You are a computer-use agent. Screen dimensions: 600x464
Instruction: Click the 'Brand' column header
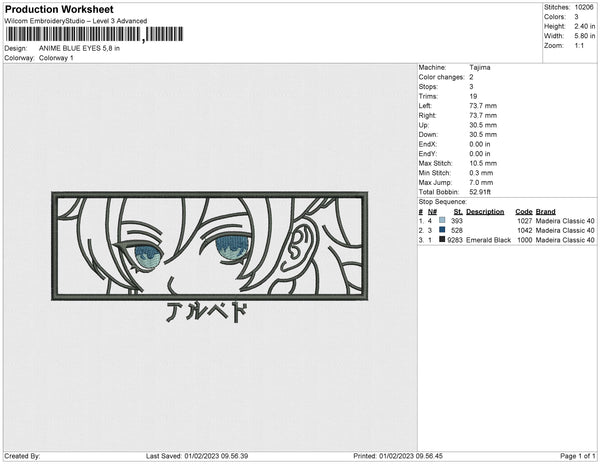point(546,212)
